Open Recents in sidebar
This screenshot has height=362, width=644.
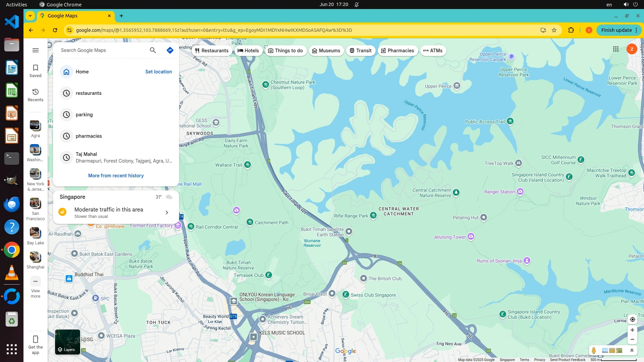[x=36, y=95]
